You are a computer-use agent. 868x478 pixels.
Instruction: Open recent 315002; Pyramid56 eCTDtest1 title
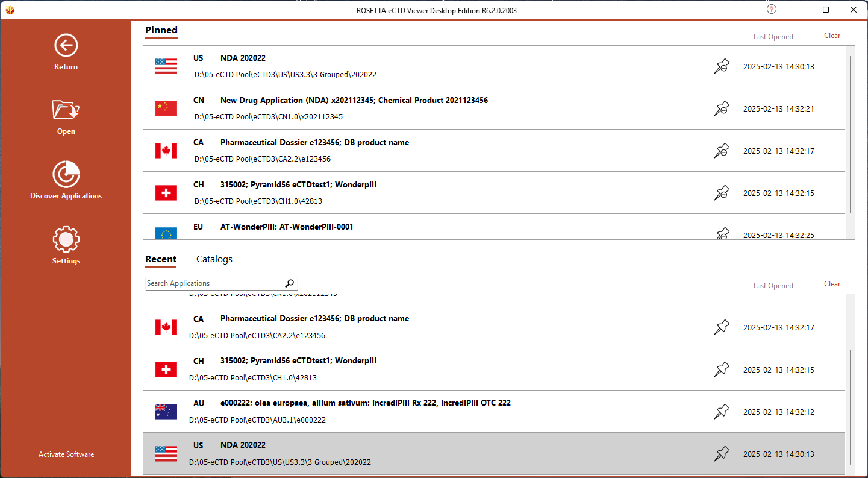click(x=298, y=361)
